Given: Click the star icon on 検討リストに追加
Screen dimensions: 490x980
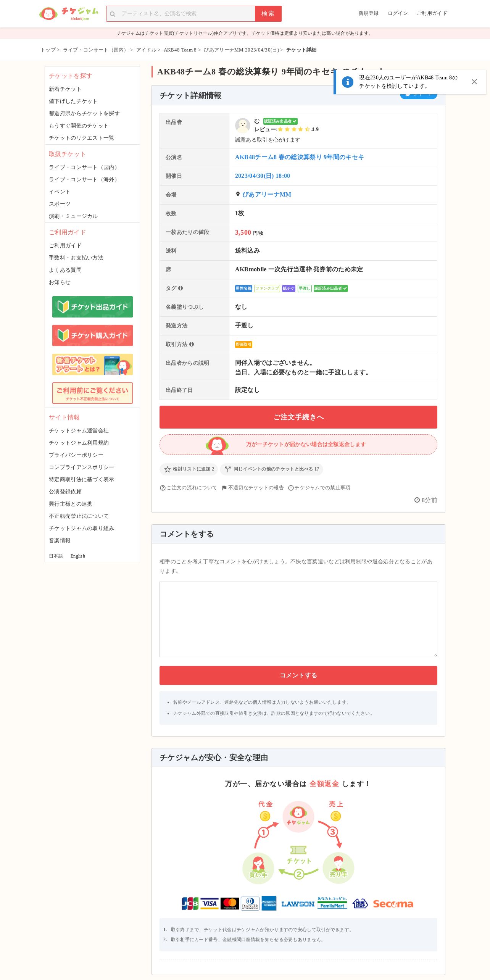Looking at the screenshot, I should point(167,469).
